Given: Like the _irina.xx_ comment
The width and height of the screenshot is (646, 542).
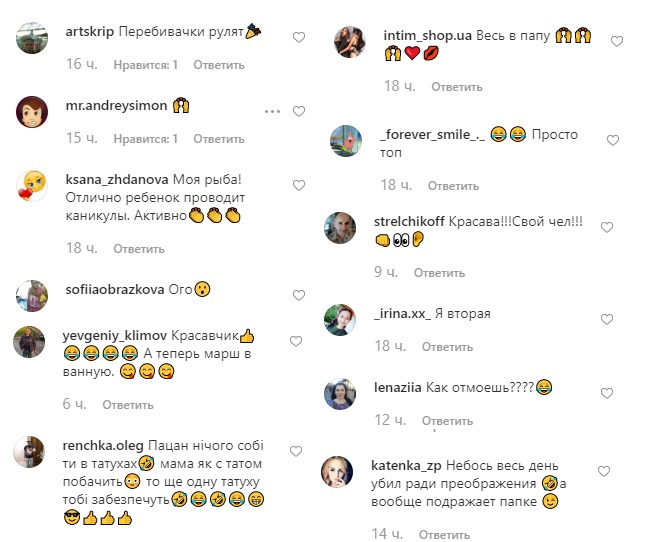Looking at the screenshot, I should point(607,319).
